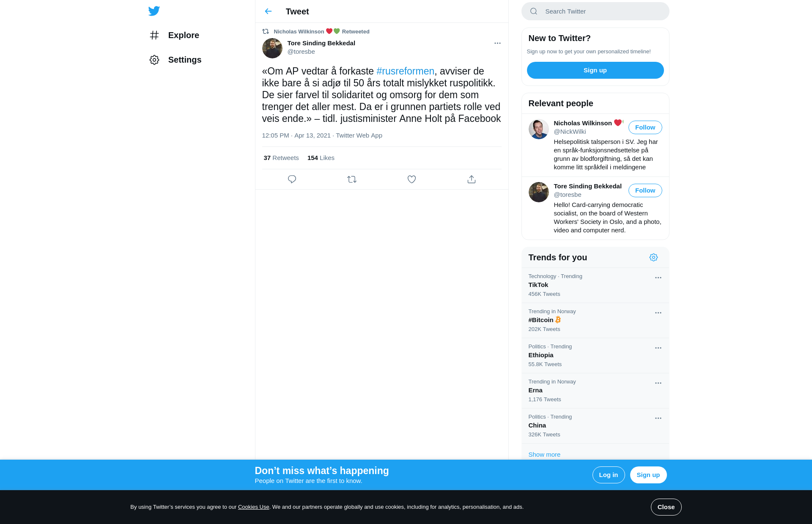Open Tore Sinding Bekkedal's tweet avatar
Viewport: 812px width, 524px height.
(272, 48)
